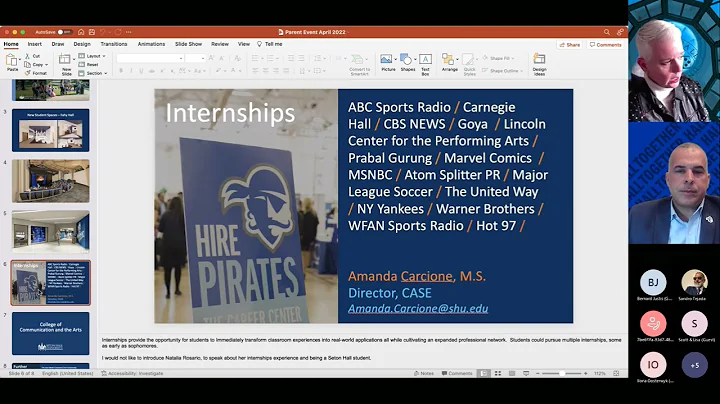Click Fit slide to window icon
Viewport: 720px width, 404px height.
pyautogui.click(x=616, y=374)
